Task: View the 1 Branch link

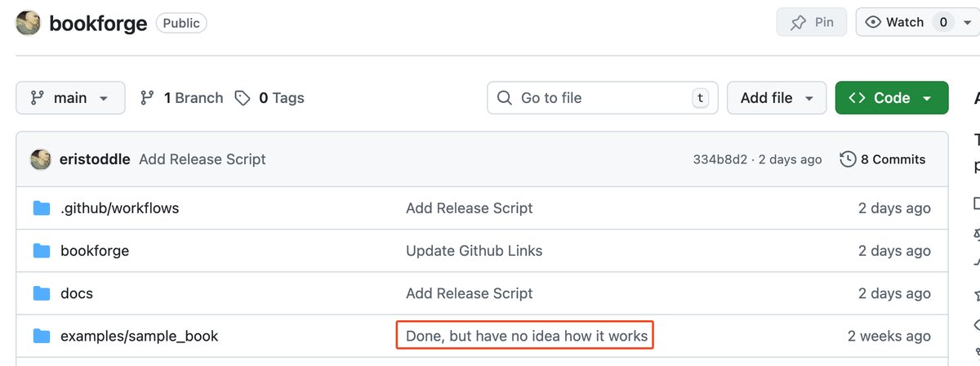Action: click(181, 98)
